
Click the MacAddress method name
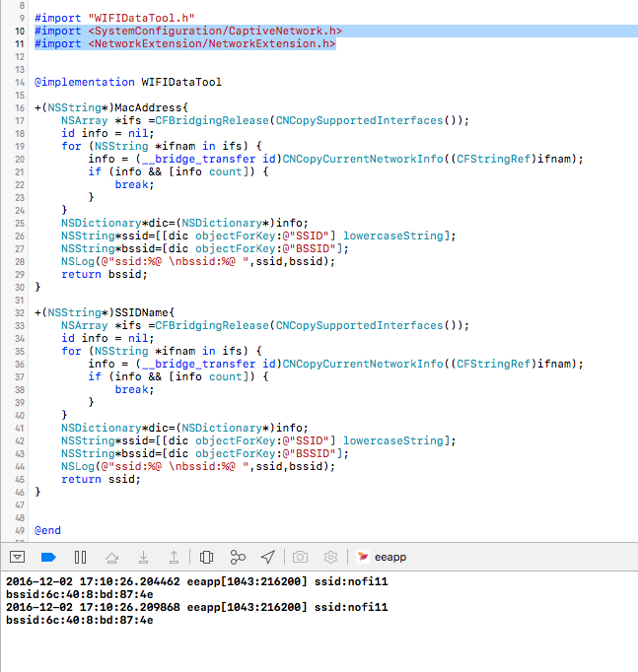(148, 107)
